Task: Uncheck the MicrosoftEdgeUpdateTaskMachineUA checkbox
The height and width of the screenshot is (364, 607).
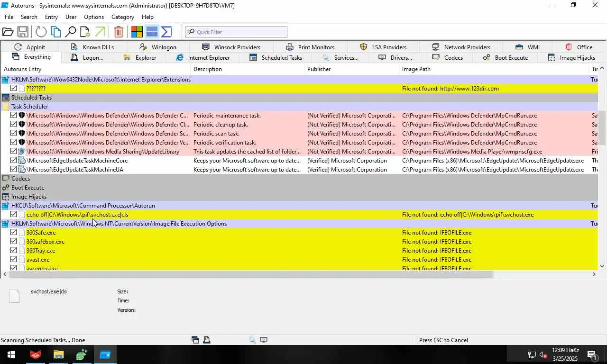Action: click(13, 169)
